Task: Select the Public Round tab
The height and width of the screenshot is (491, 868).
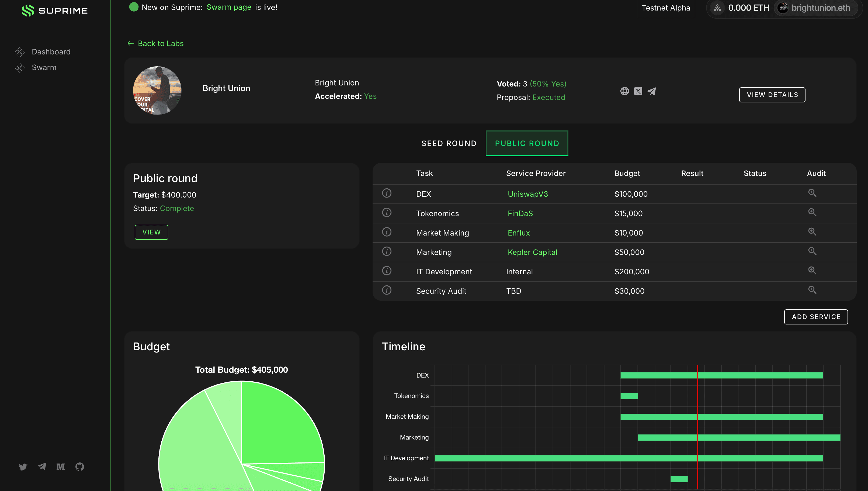Action: 527,143
